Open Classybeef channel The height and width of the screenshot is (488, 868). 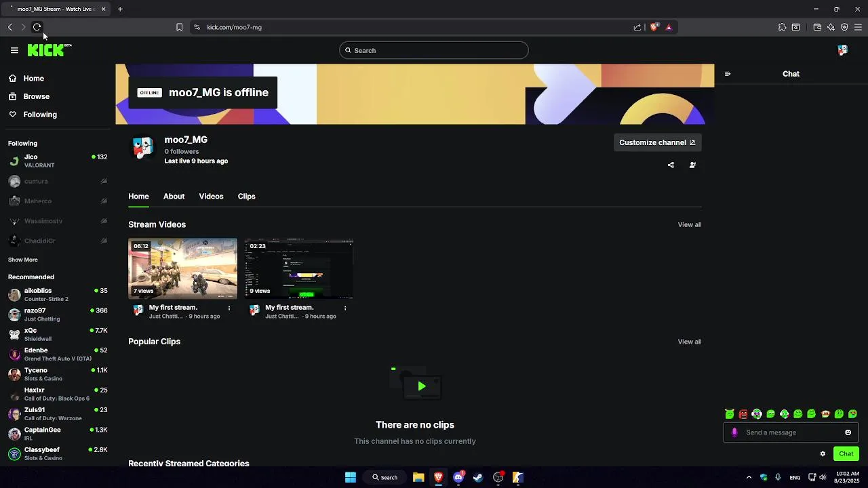point(58,453)
